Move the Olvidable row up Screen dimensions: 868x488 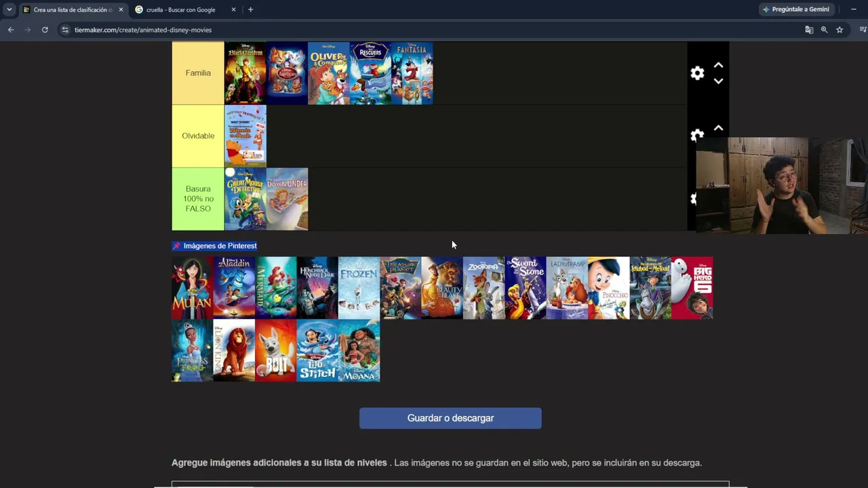click(718, 128)
